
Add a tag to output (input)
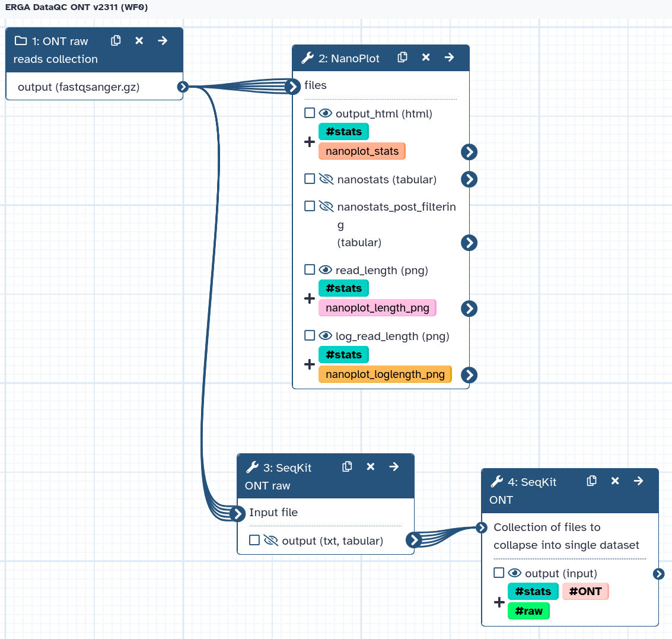pos(499,602)
